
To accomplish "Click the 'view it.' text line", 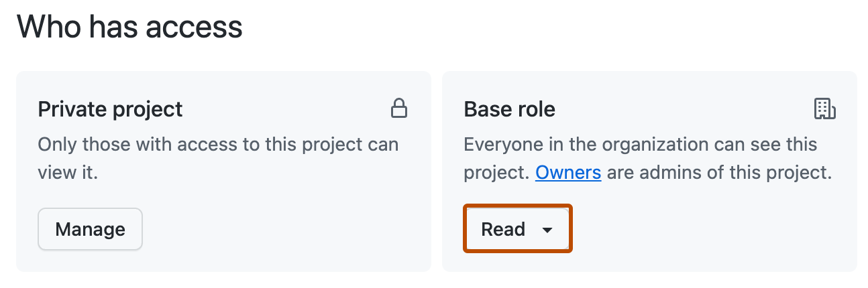I will 68,173.
